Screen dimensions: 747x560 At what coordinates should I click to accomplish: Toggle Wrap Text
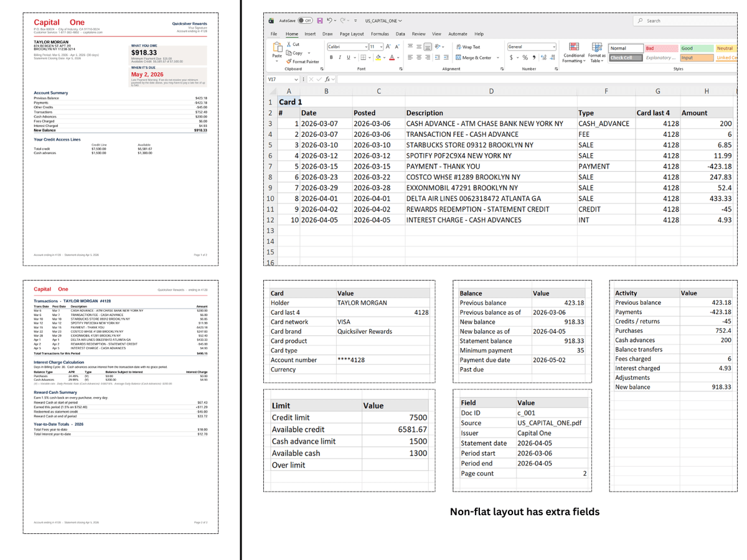(468, 47)
